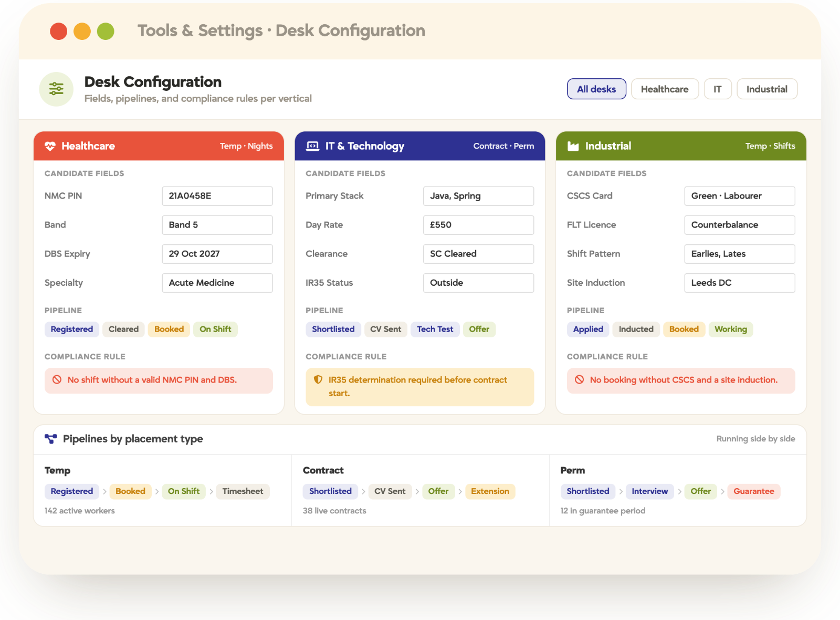Edit the Day Rate £550 field
Screen dimensions: 840x620
(478, 225)
